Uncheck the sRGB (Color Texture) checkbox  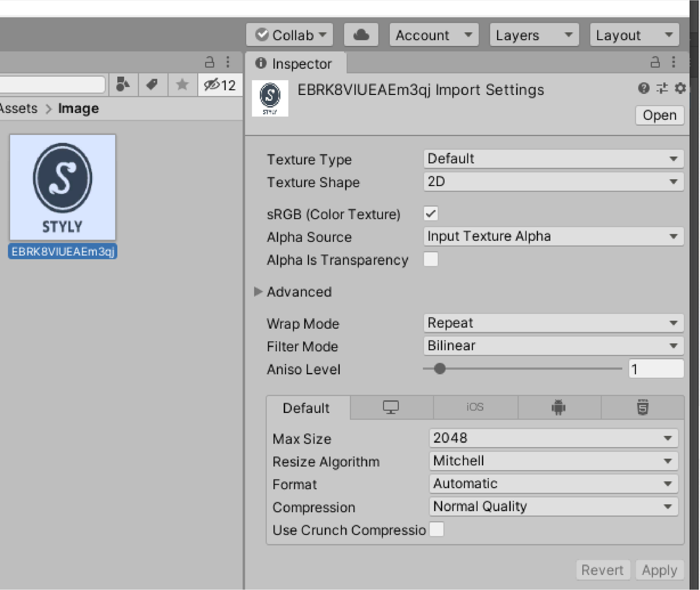(431, 214)
